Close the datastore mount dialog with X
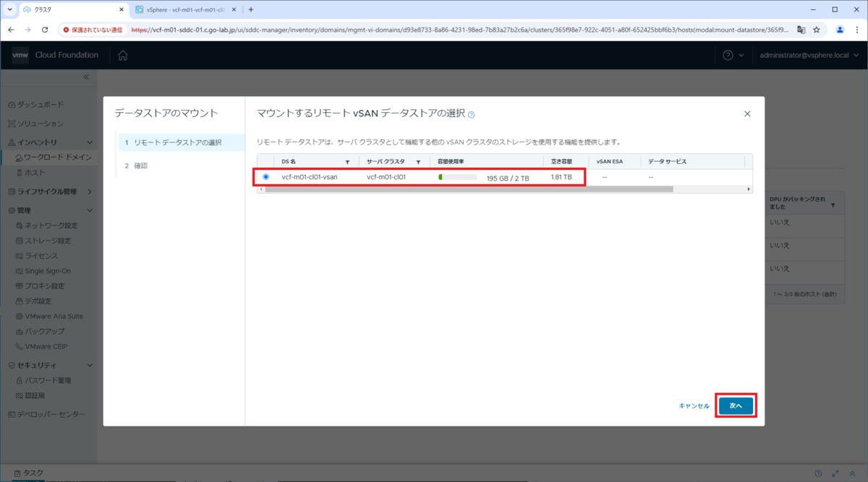 click(x=747, y=114)
